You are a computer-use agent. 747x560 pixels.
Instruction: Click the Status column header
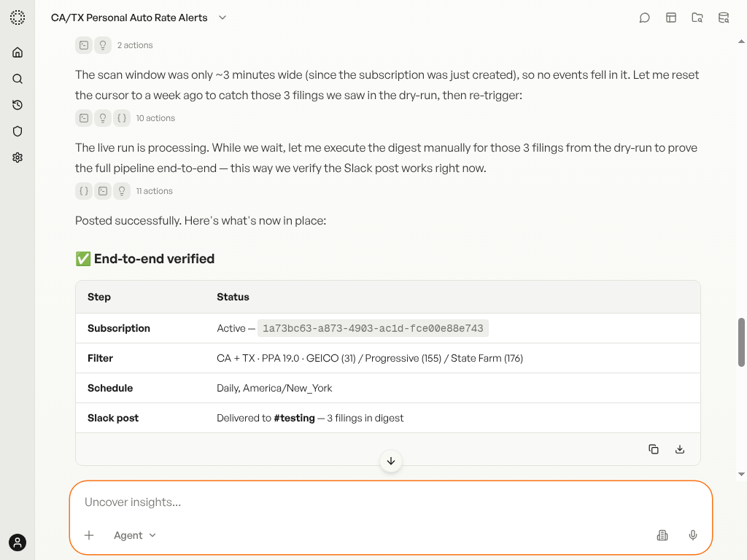click(x=233, y=297)
